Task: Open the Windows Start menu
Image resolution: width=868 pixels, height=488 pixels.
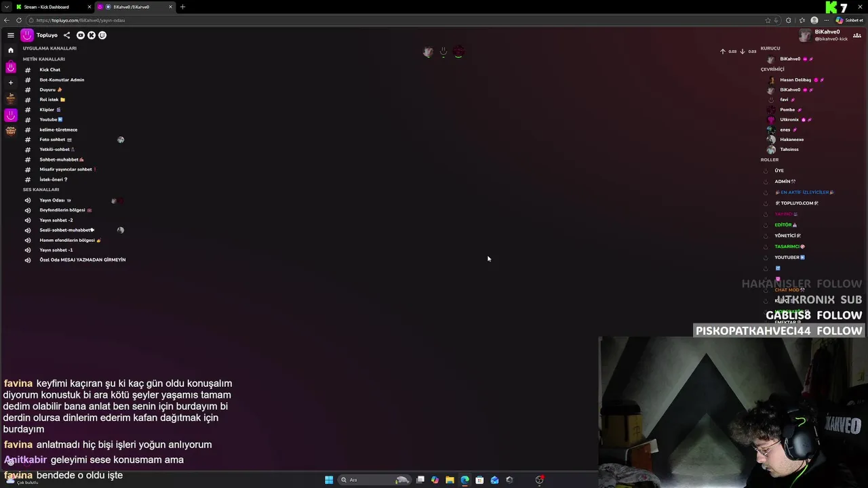Action: pos(329,480)
